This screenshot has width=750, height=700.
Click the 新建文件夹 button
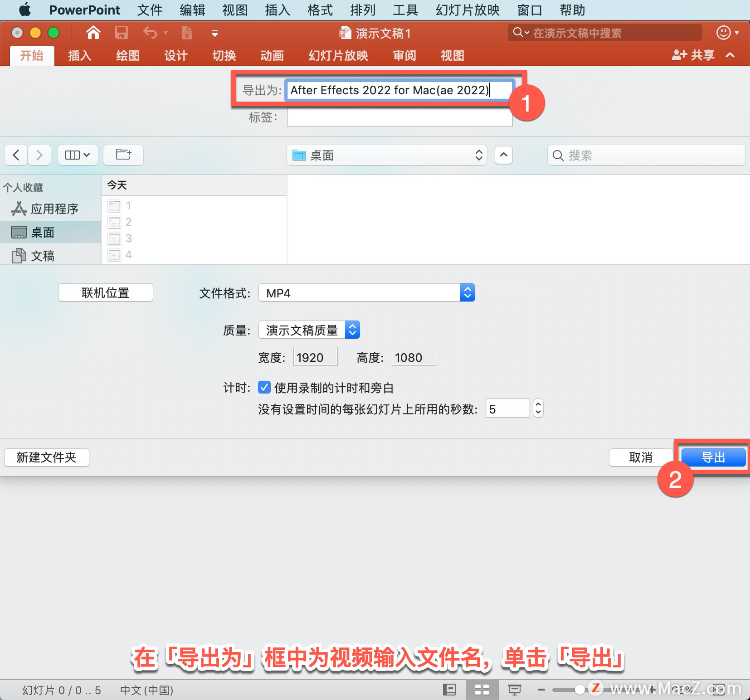click(x=47, y=457)
